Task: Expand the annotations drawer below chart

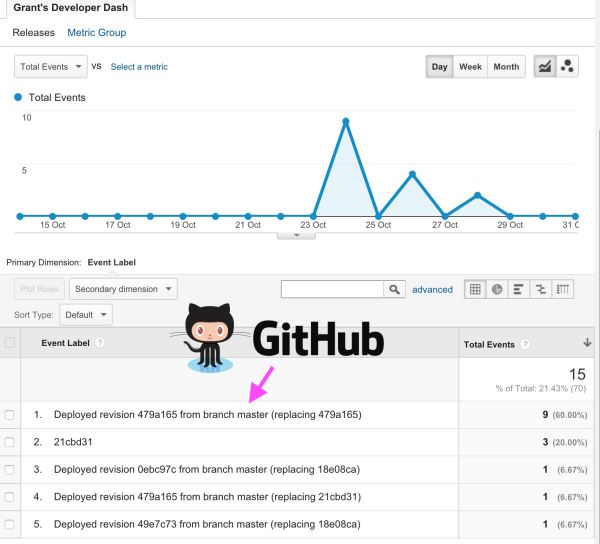Action: (296, 236)
